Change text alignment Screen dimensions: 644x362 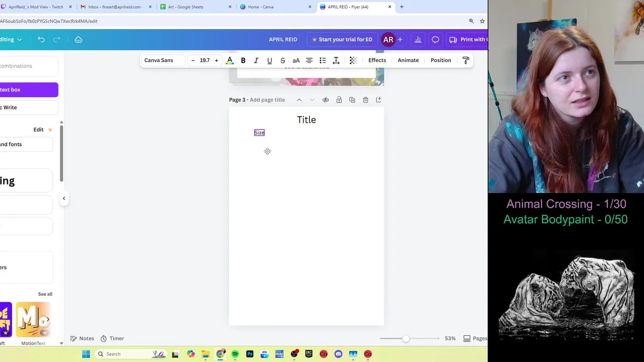tap(309, 60)
